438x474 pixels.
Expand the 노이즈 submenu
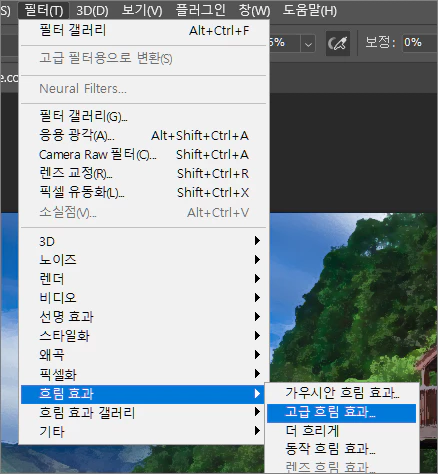click(x=144, y=260)
